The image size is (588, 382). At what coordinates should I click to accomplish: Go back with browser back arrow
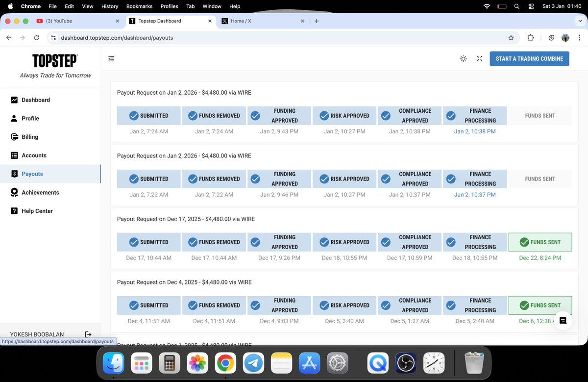click(x=9, y=38)
